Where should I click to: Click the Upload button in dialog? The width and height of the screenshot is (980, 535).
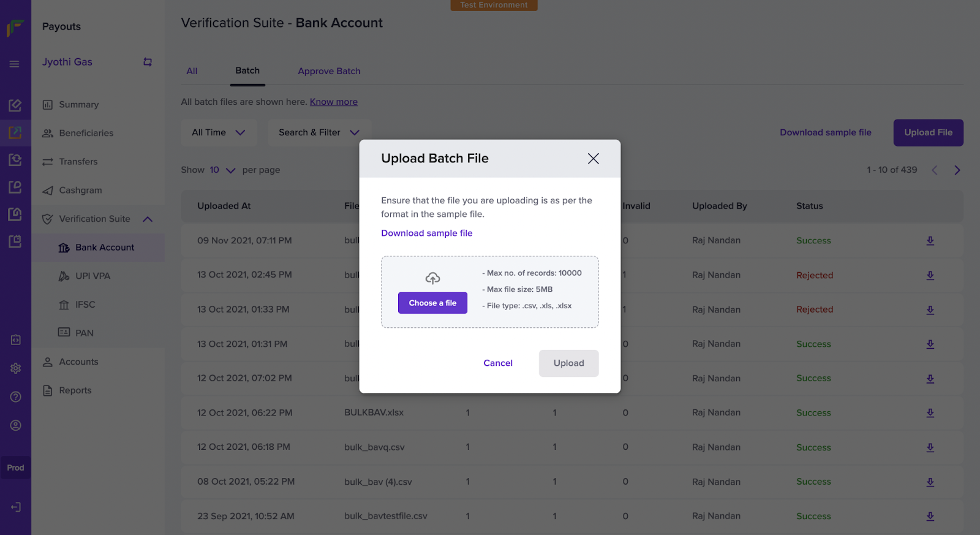tap(568, 363)
